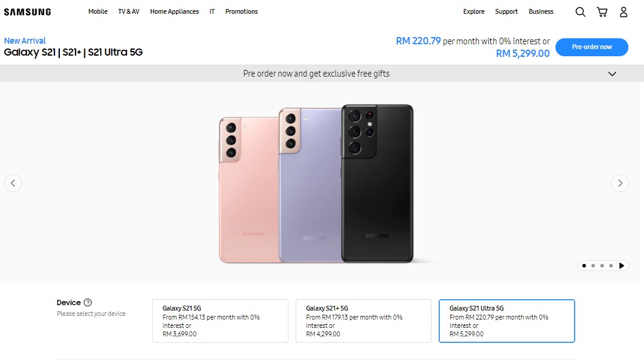Open the Mobile navigation menu
The width and height of the screenshot is (644, 362).
[98, 12]
